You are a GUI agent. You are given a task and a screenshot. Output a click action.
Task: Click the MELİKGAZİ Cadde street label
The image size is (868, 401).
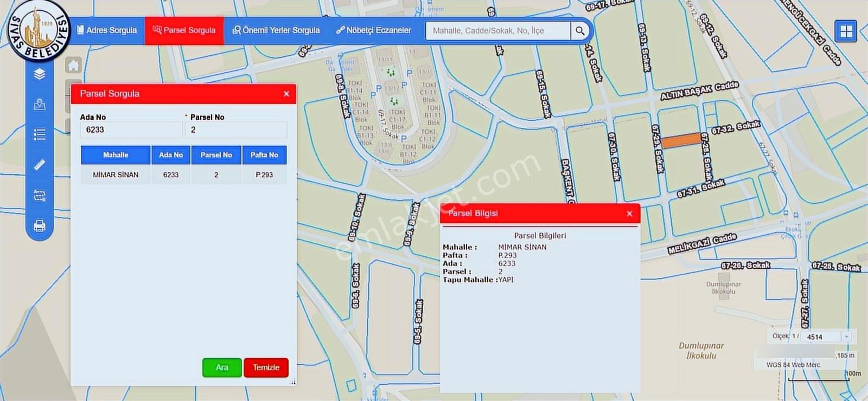(702, 243)
